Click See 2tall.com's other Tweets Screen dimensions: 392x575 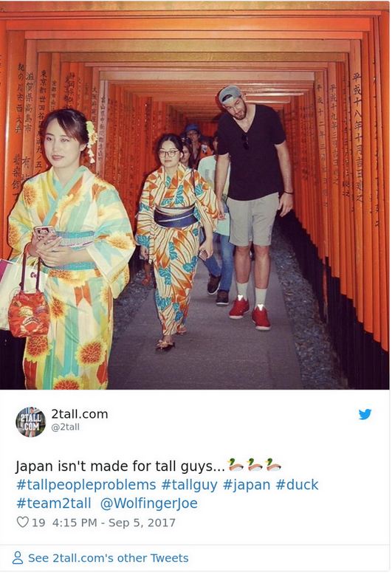(109, 558)
